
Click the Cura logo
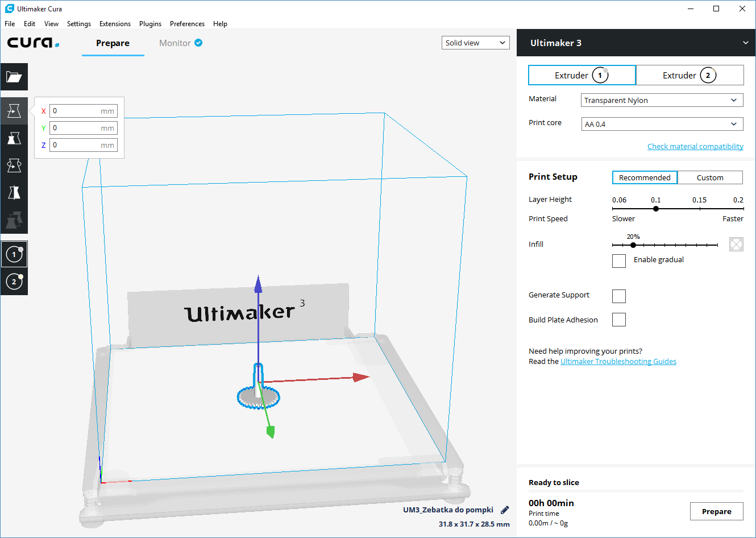click(x=33, y=43)
